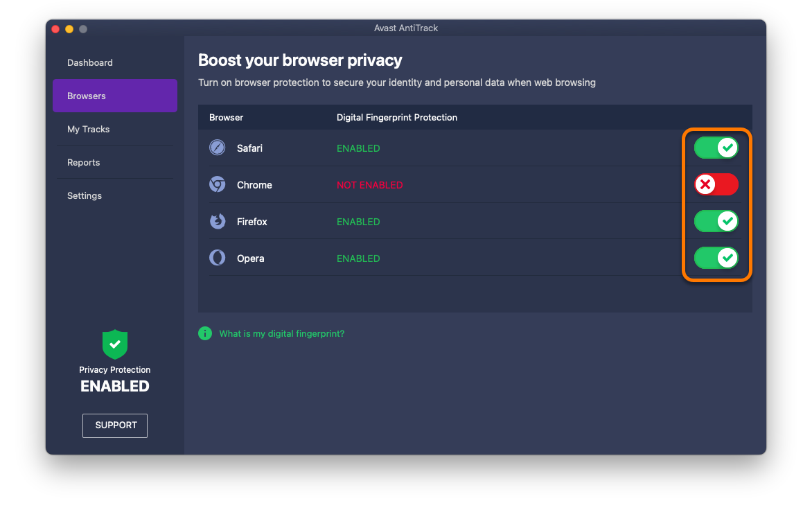
Task: Click the yellow minimize window button
Action: point(69,29)
